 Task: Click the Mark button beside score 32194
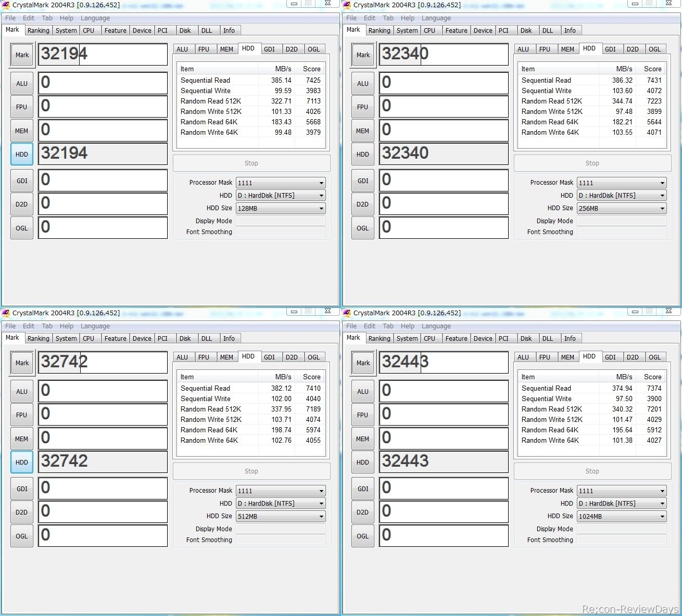22,55
